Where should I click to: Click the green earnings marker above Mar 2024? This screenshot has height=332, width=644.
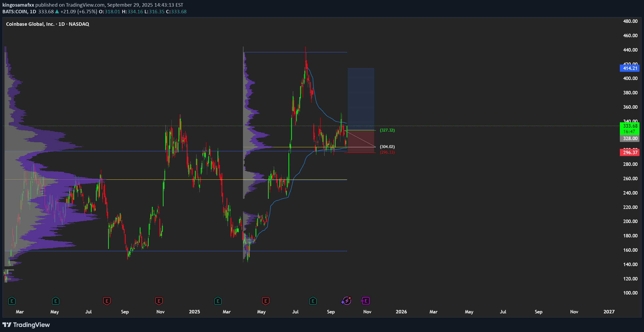(x=12, y=301)
